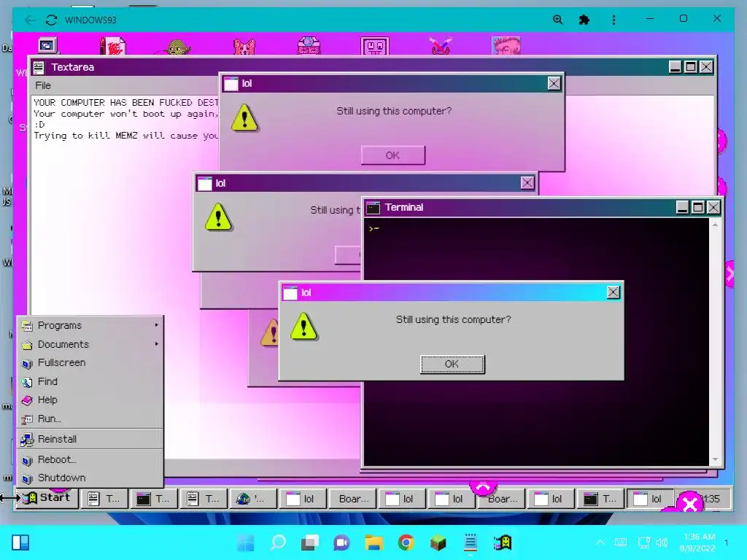Screen dimensions: 747x560
Task: Open the pink castle desktop icon
Action: coord(309,46)
